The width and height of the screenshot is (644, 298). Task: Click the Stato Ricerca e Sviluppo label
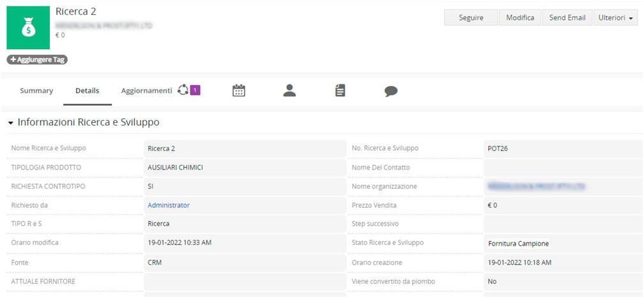[388, 243]
